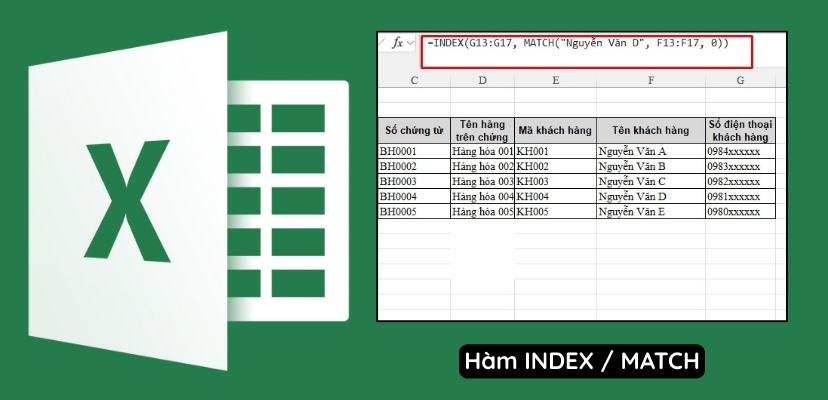Select phone cell 0980xxxxxx
Viewport: 828px width, 400px height.
pyautogui.click(x=740, y=212)
